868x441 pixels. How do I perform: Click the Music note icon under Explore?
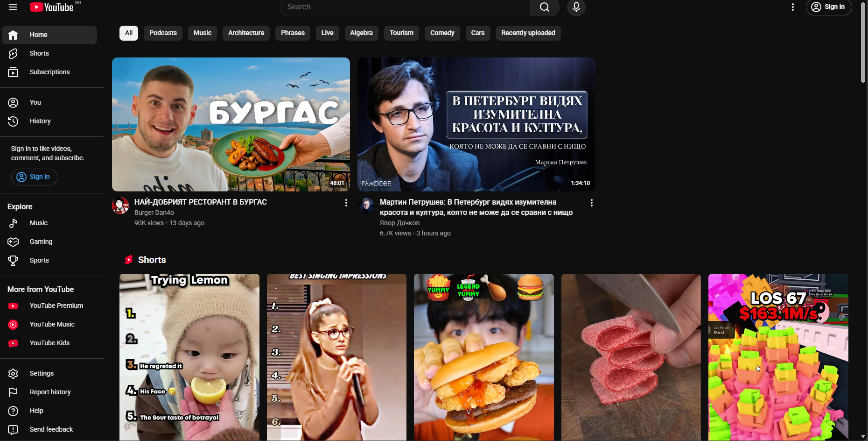coord(13,223)
